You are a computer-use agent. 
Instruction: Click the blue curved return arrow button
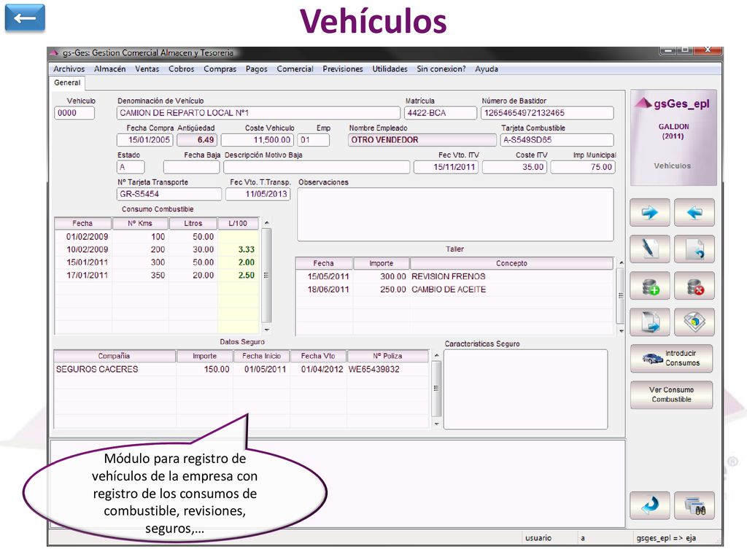650,505
